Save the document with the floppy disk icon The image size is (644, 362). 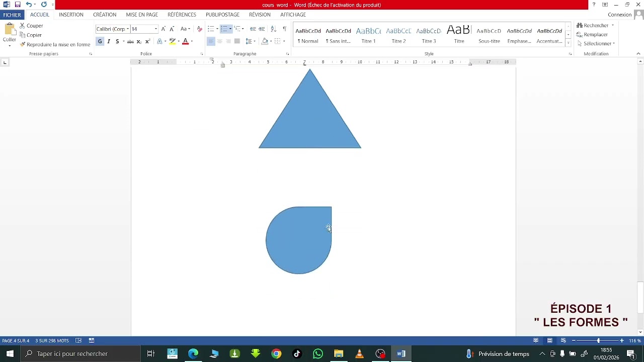pos(18,5)
